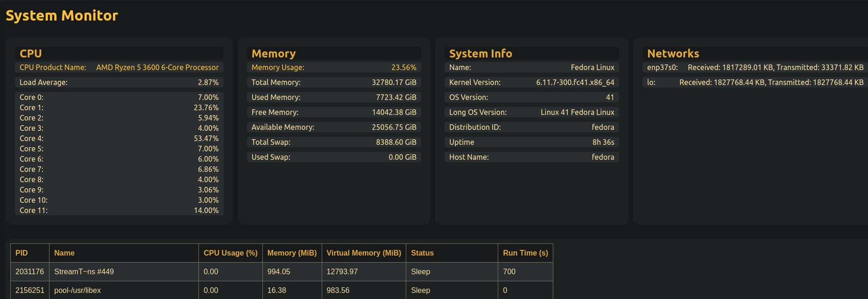868x299 pixels.
Task: Click the Host Name row
Action: 532,157
